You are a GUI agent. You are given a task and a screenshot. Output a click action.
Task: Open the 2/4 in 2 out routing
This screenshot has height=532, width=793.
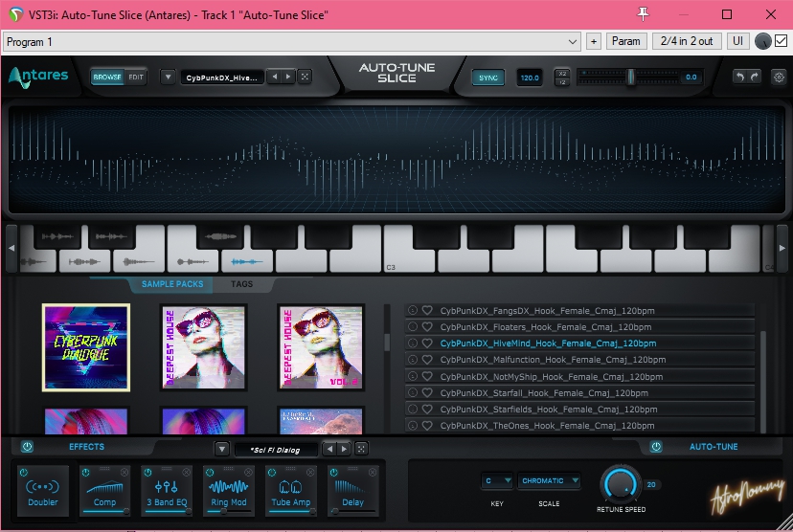coord(687,41)
